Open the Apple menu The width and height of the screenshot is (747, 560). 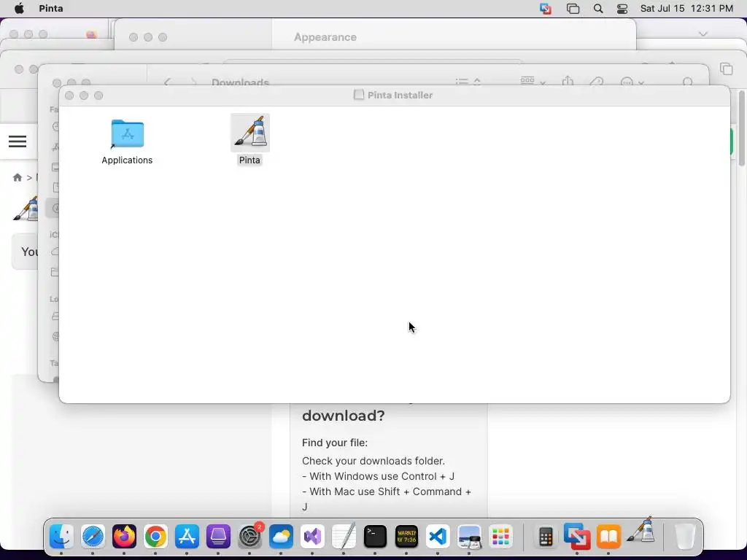(x=19, y=8)
